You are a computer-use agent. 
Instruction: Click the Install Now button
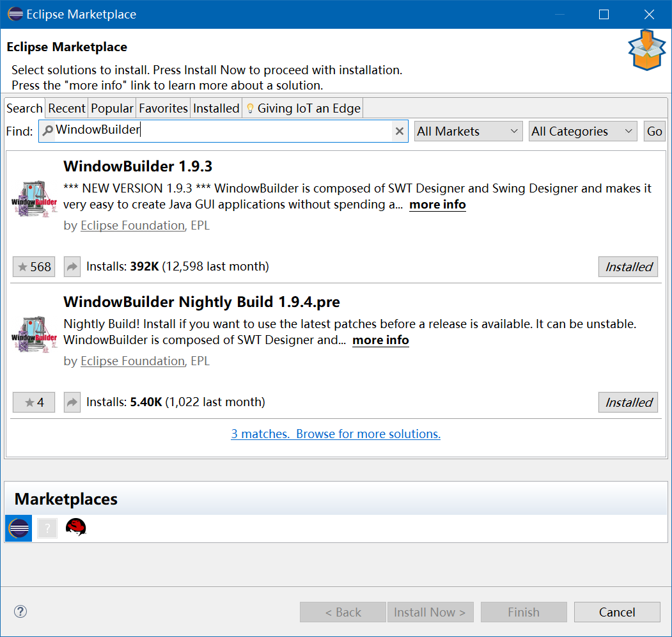430,611
